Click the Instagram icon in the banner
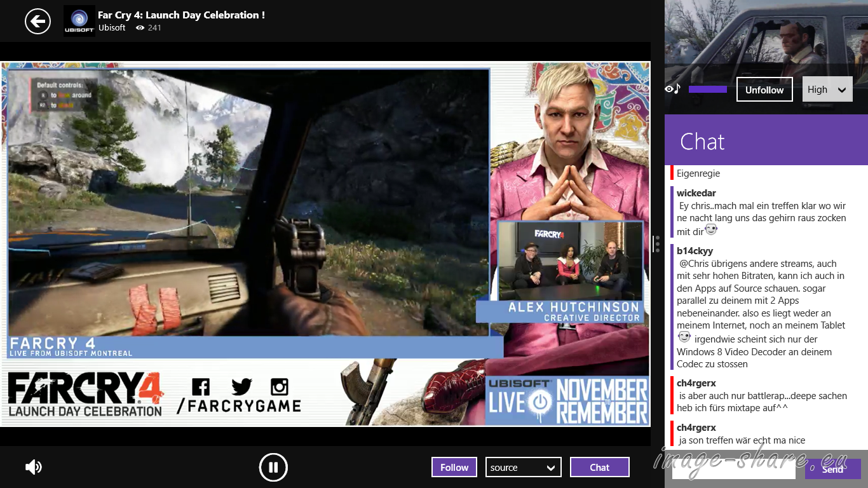Viewport: 868px width, 488px height. [280, 387]
